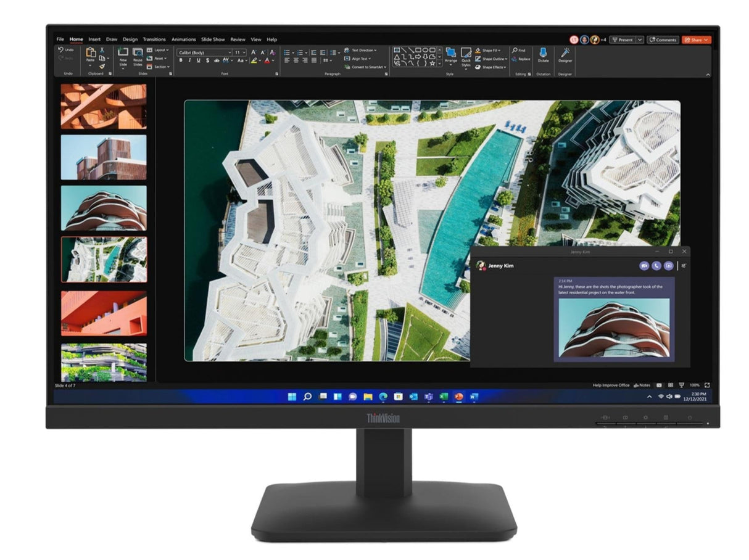749x560 pixels.
Task: Apply bold formatting to text
Action: pos(181,60)
